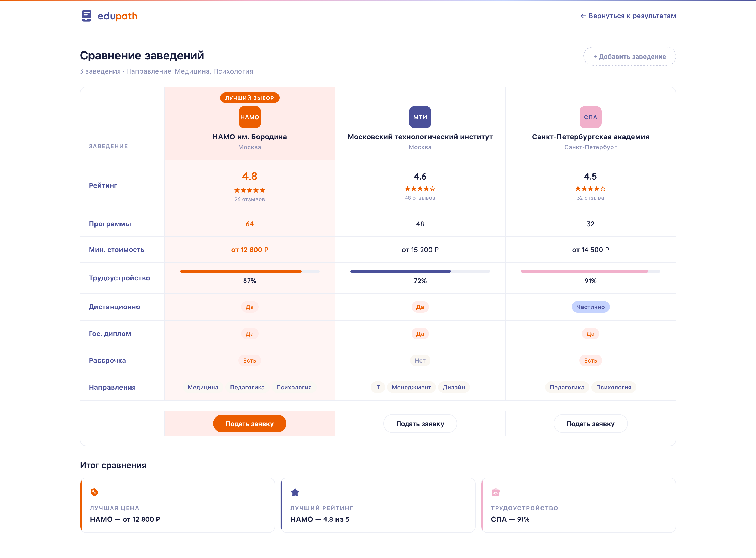This screenshot has height=558, width=756.
Task: Click the star rating under 4.8
Action: pos(250,190)
